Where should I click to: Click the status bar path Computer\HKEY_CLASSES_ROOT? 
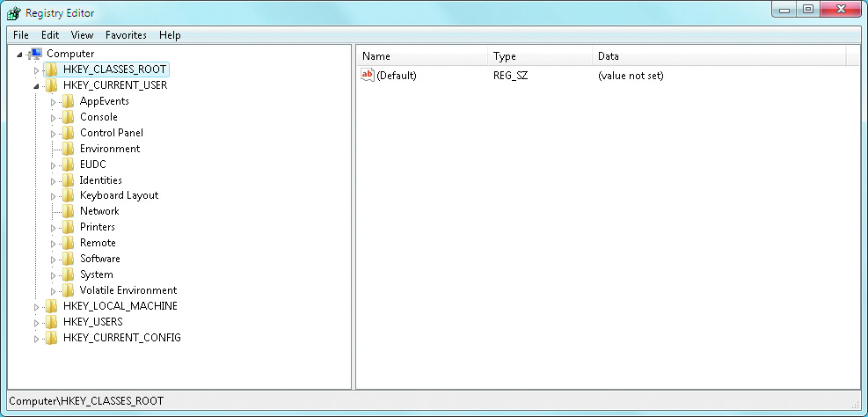click(x=86, y=400)
